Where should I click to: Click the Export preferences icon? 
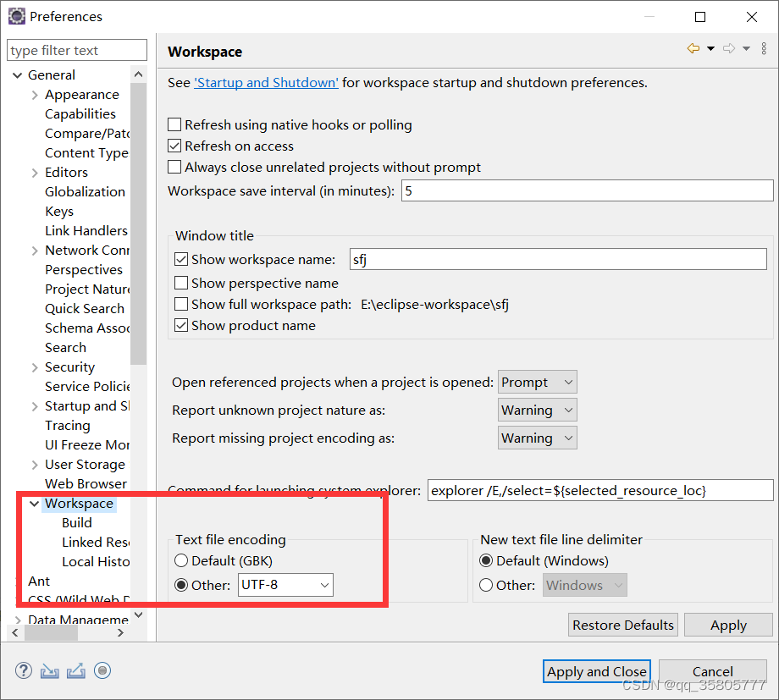(75, 670)
